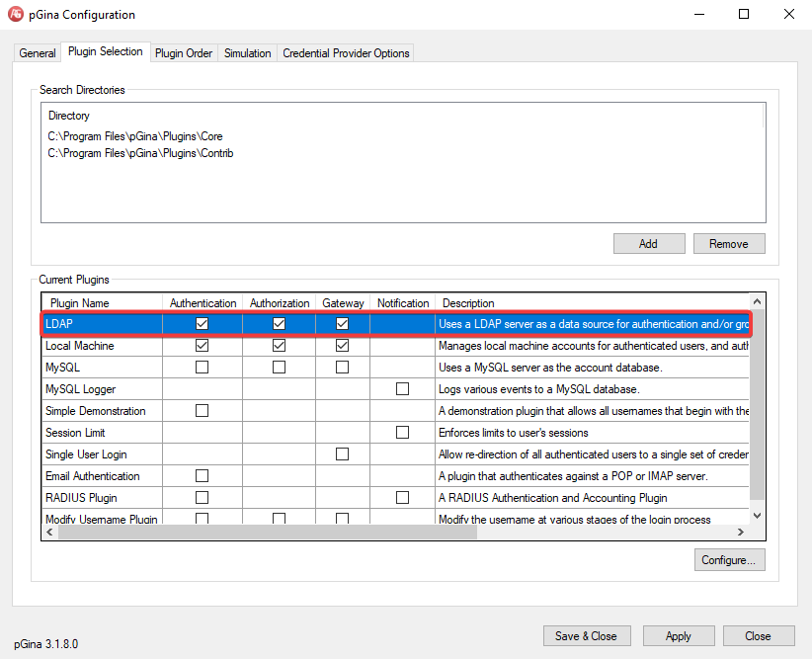Go to the Simulation tab
Screen dimensions: 812x659
click(247, 53)
